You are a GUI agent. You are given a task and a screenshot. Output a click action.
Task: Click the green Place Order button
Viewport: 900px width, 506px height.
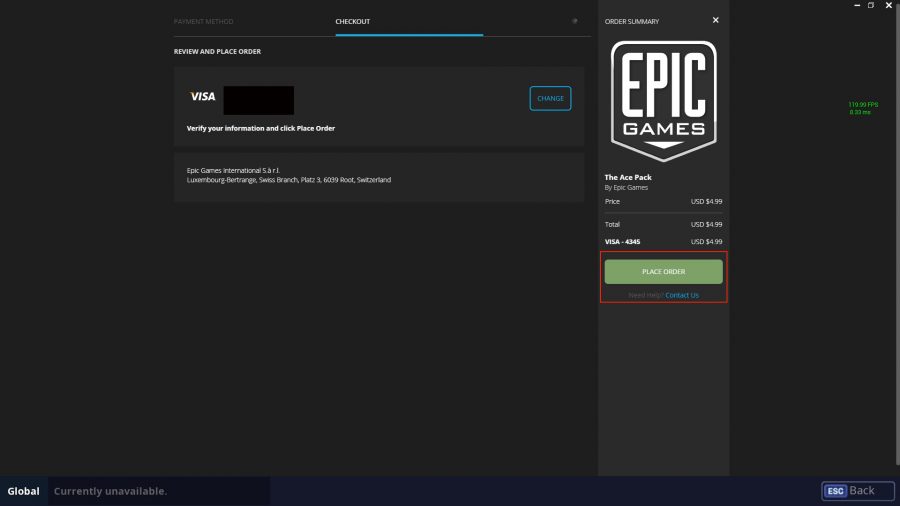663,272
